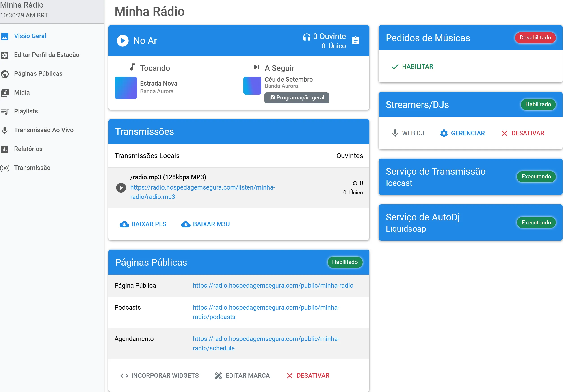The image size is (563, 392).
Task: Open the Podcasts public URL link
Action: (266, 312)
